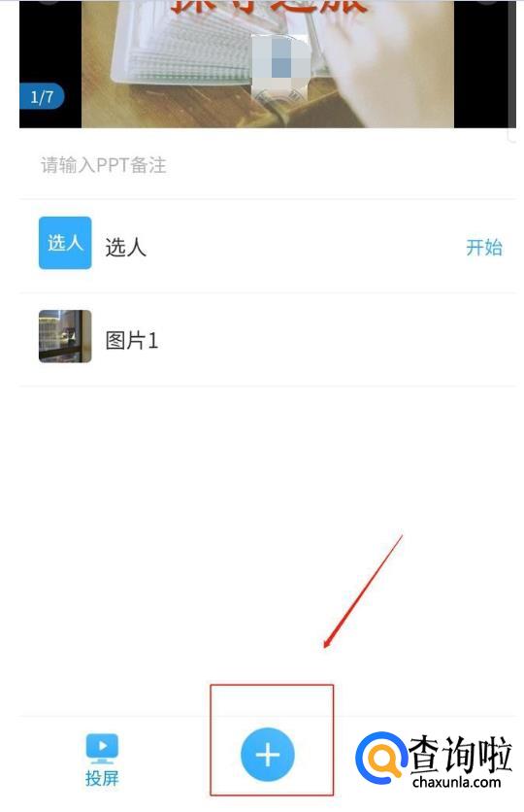Tap the blue plus add button
Image resolution: width=524 pixels, height=812 pixels.
268,754
